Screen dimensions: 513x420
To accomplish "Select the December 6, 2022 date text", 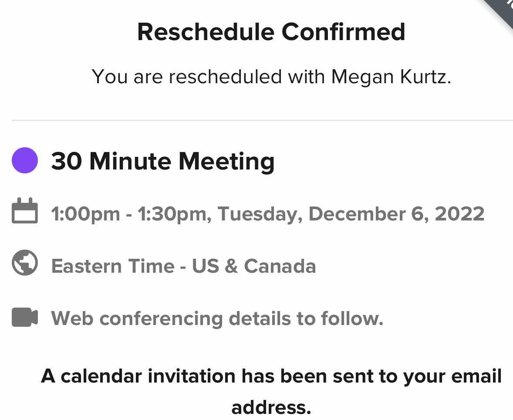I will point(396,214).
